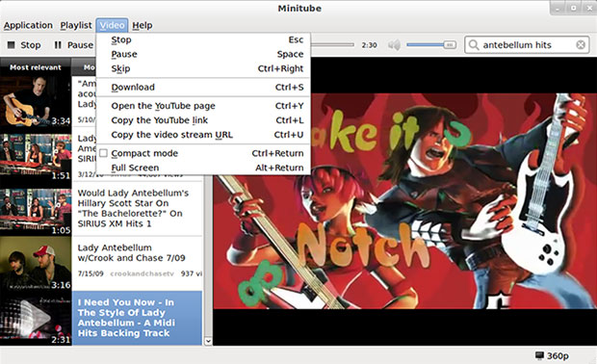Image resolution: width=597 pixels, height=364 pixels.
Task: Play the guitar video thumbnail lasting 3:34
Action: (36, 101)
